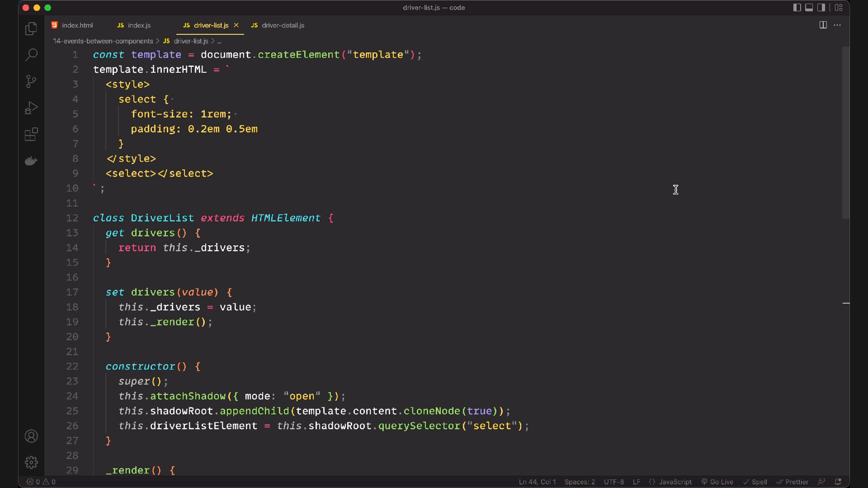Screen dimensions: 868x488
Task: Click the editor vertical scrollbar thumb
Action: 845,133
